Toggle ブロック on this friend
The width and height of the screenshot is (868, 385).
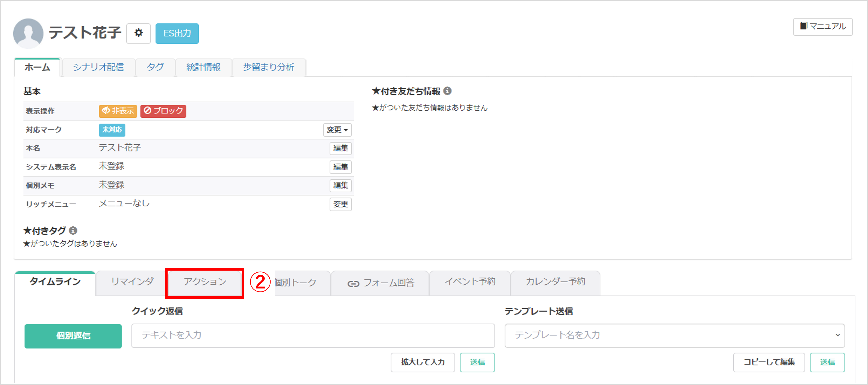click(163, 111)
